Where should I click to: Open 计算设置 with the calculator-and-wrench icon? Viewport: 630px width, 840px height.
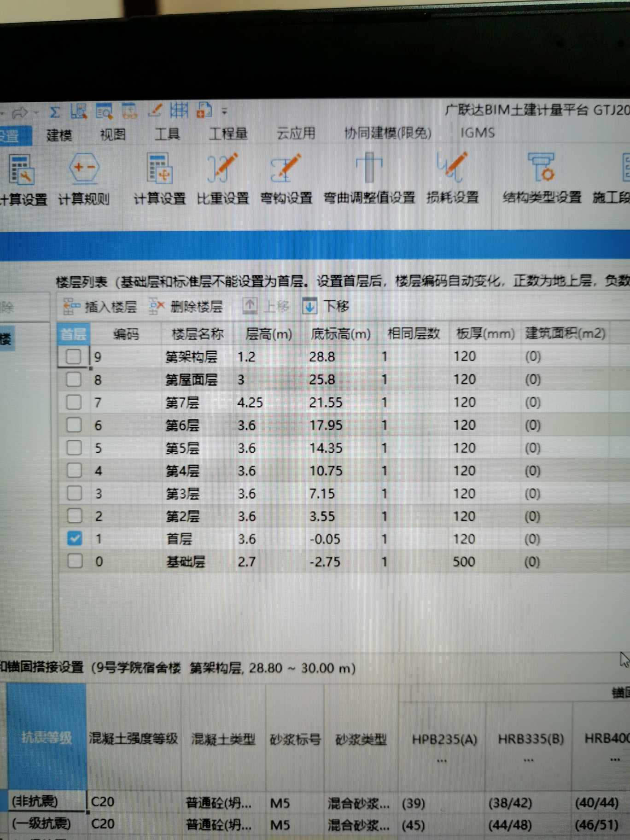pyautogui.click(x=23, y=181)
